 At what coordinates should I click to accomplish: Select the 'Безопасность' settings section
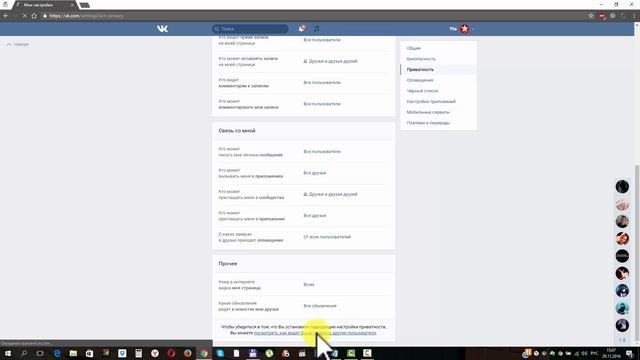click(x=421, y=59)
